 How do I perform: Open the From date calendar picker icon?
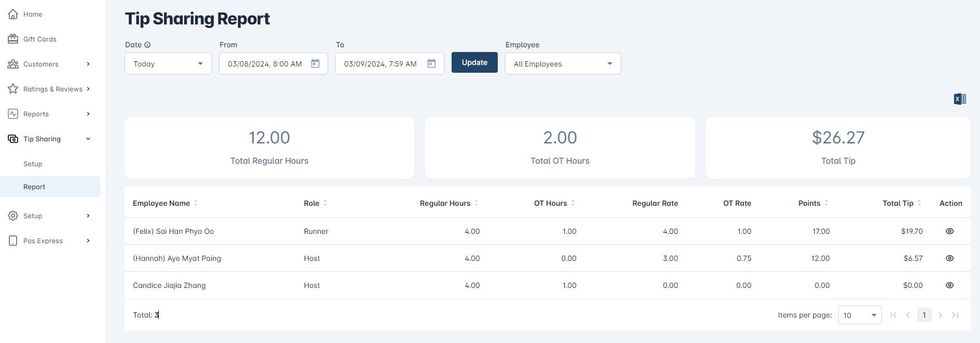pos(315,63)
